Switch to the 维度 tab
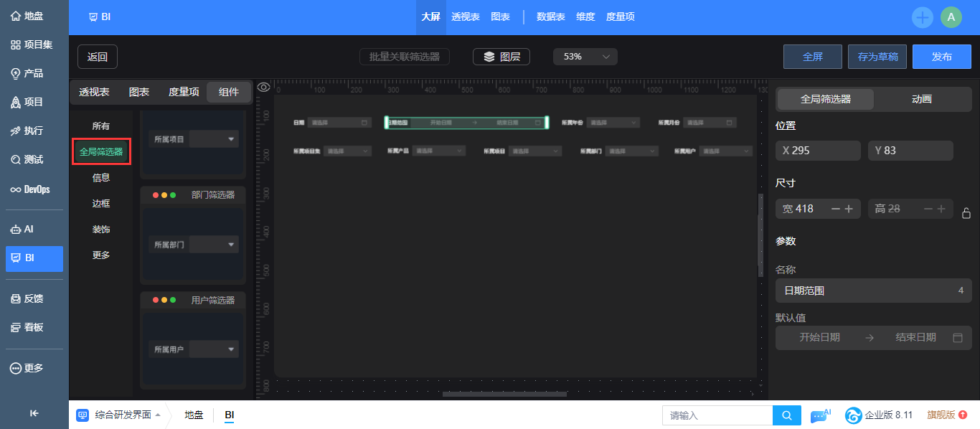Screen dimensions: 980x429 (585, 17)
